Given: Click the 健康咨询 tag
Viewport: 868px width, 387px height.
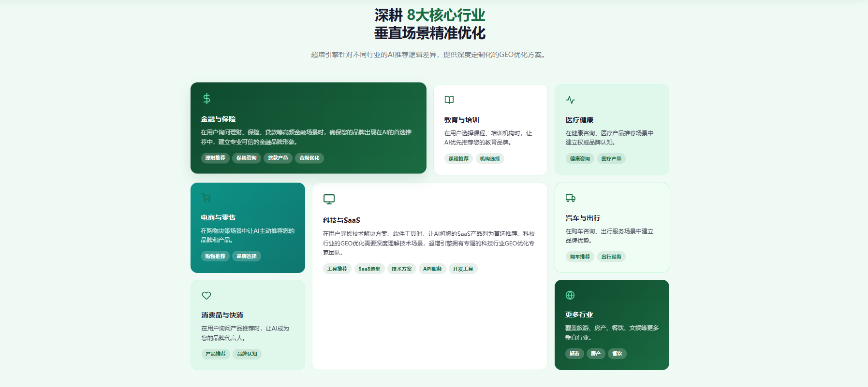Looking at the screenshot, I should coord(580,158).
